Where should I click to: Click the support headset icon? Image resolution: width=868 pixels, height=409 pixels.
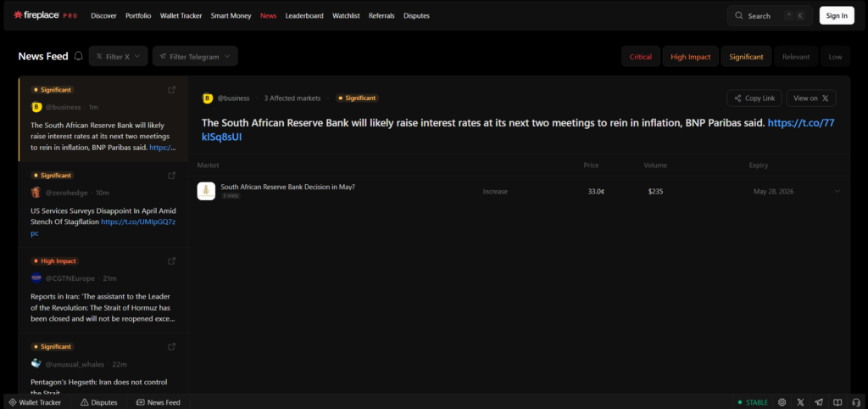click(x=856, y=402)
